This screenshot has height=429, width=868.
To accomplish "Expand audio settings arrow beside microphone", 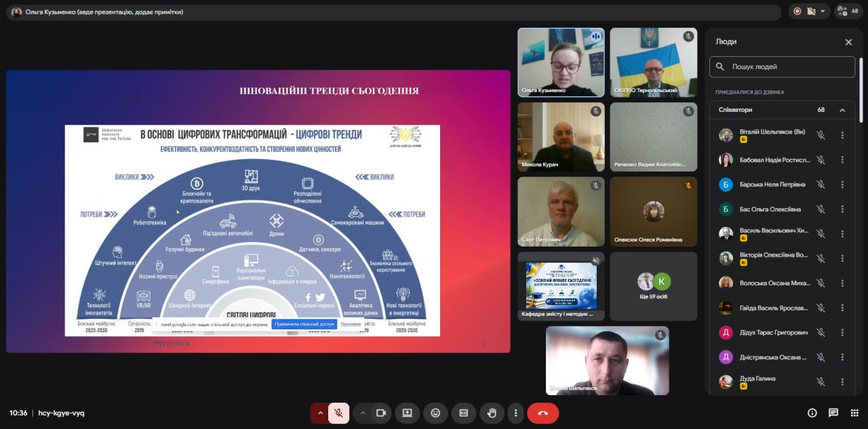I will coord(320,413).
